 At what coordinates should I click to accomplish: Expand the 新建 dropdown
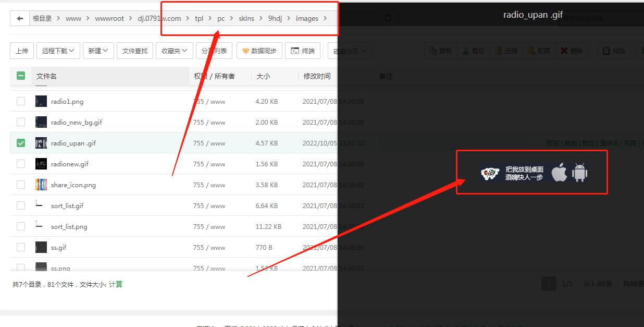(98, 51)
